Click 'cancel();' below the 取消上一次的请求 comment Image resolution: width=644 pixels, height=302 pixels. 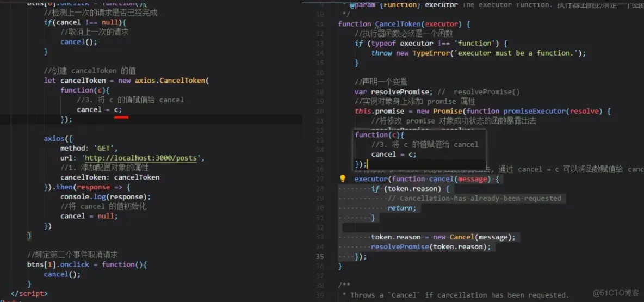click(x=78, y=42)
